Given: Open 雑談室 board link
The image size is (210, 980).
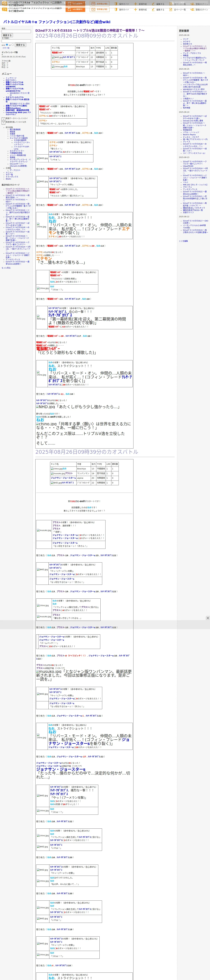Looking at the screenshot, I should point(13,132).
